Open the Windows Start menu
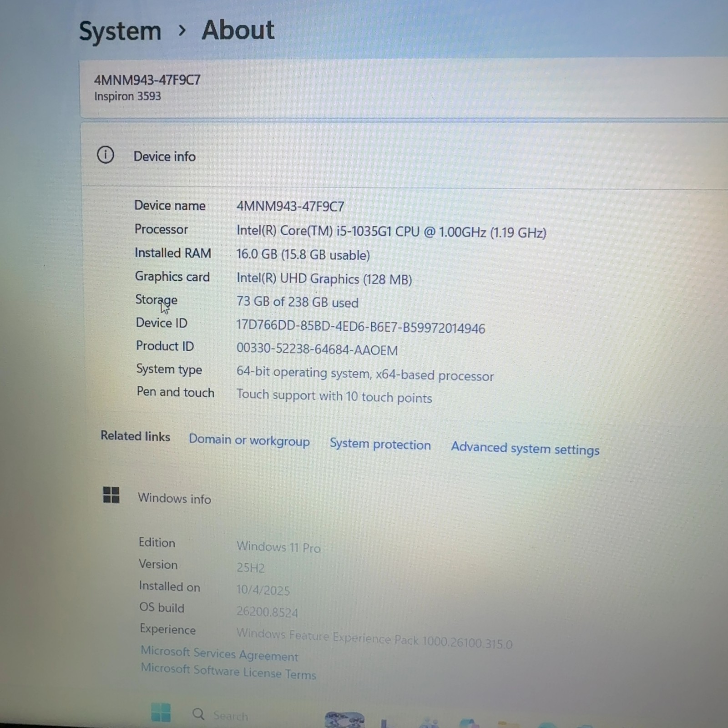Viewport: 728px width, 728px height. (x=161, y=713)
